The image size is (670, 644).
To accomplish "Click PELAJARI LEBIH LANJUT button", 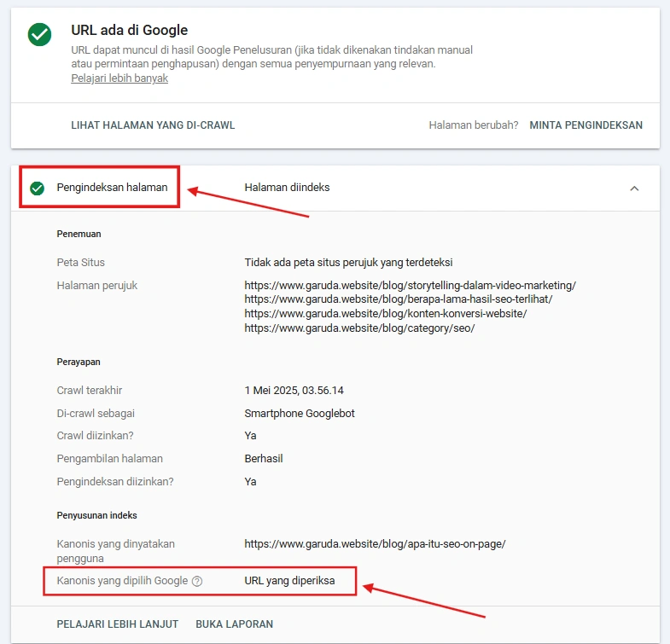I will (118, 624).
